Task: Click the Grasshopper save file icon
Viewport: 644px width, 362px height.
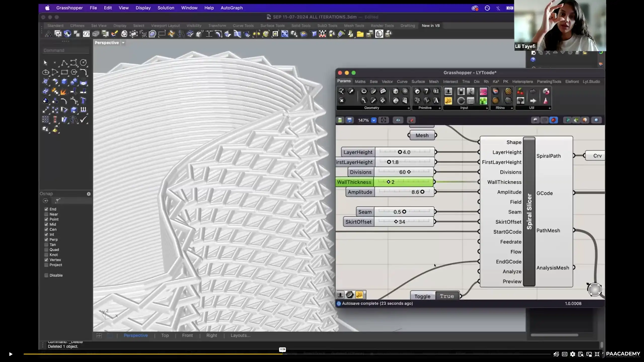Action: tap(349, 120)
